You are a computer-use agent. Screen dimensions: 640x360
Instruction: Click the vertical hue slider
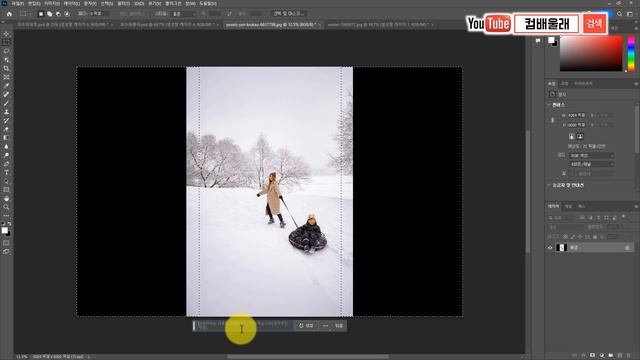[631, 54]
